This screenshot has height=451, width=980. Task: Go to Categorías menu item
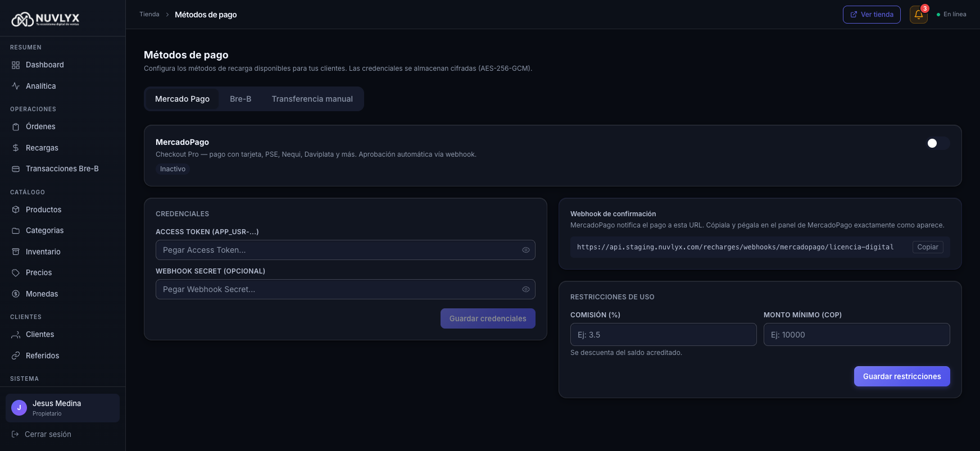point(62,231)
